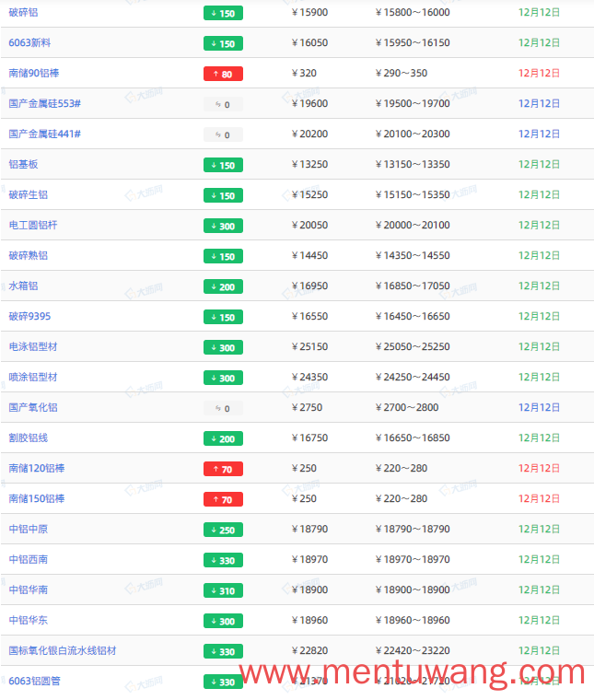This screenshot has width=594, height=700.
Task: Click the green down 150 badge for 铝基板
Action: pos(223,165)
